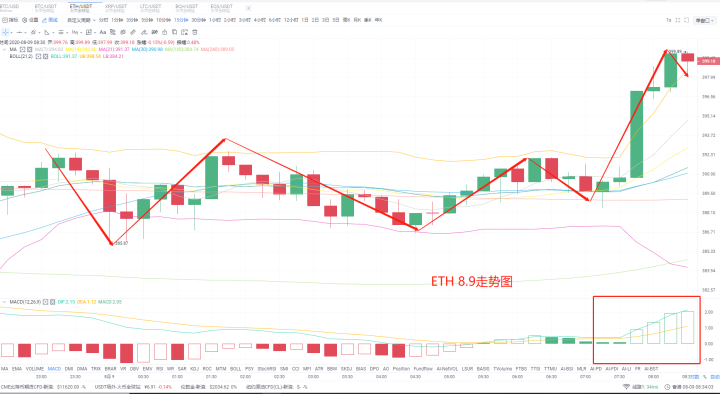The height and width of the screenshot is (394, 720).
Task: Select the crosshair cursor tool
Action: 6,32
